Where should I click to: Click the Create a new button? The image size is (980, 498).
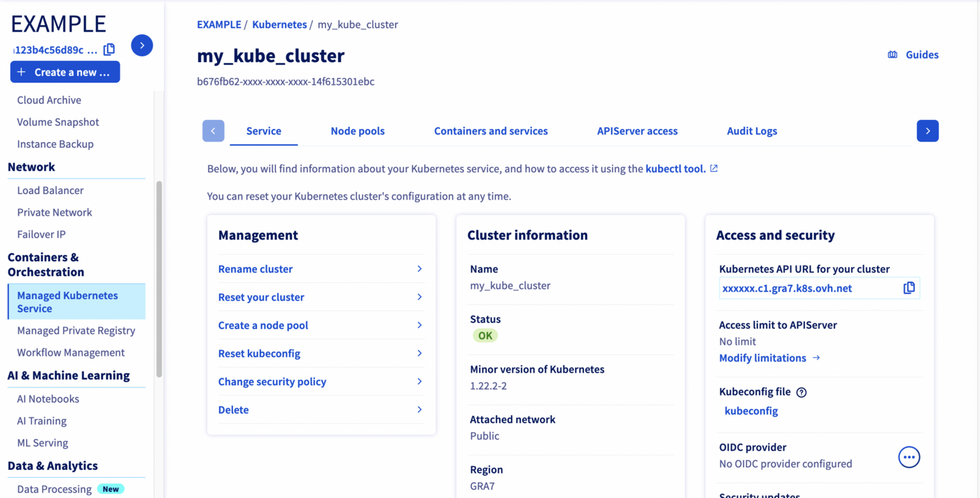pyautogui.click(x=64, y=71)
